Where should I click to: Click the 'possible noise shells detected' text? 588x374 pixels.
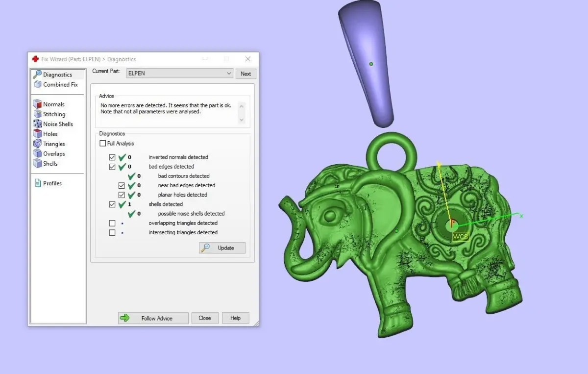191,214
